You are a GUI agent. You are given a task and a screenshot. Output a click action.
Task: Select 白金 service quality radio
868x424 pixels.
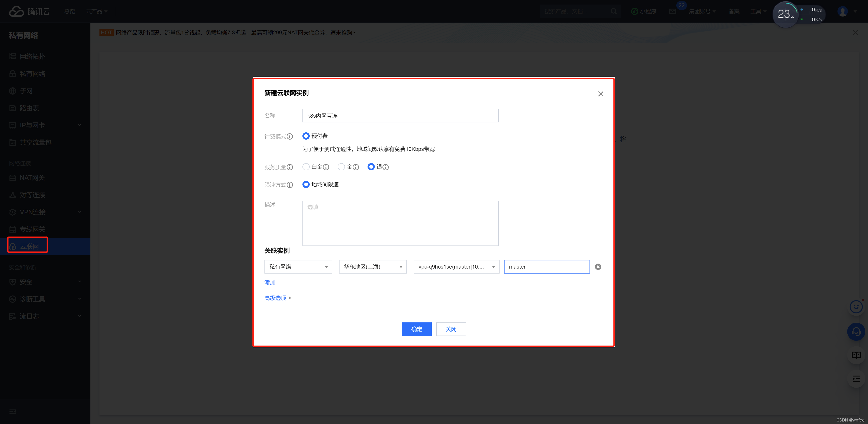point(306,167)
